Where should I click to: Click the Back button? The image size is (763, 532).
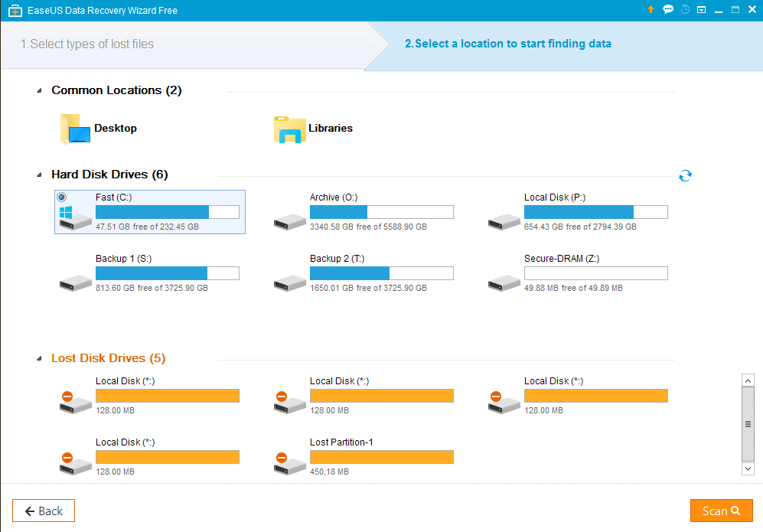(44, 511)
